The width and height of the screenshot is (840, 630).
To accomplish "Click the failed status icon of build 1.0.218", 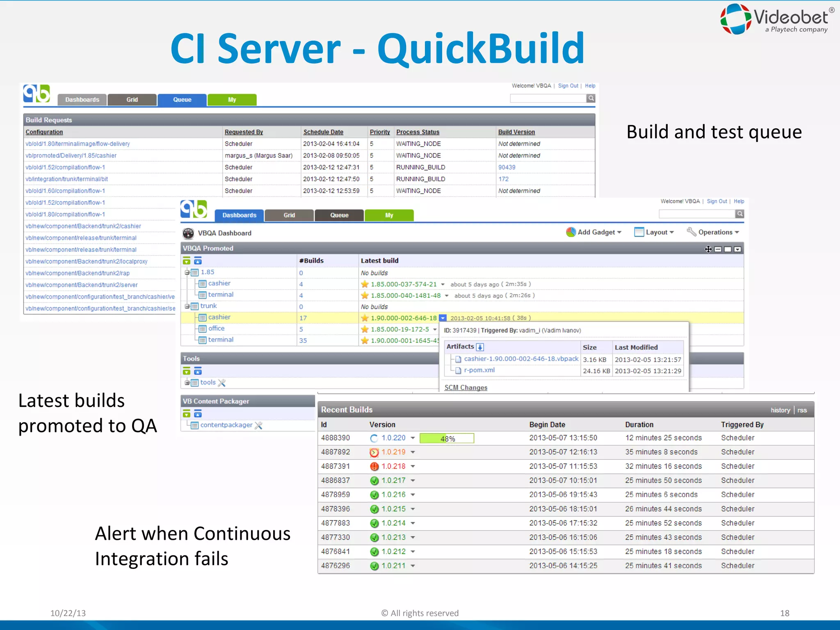I will [374, 467].
